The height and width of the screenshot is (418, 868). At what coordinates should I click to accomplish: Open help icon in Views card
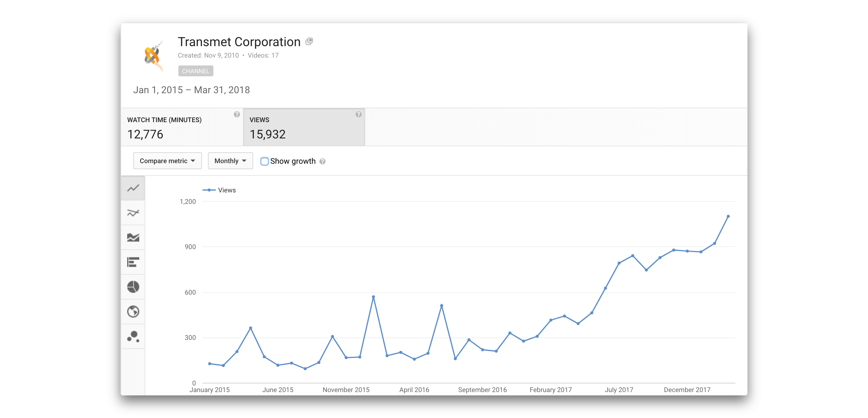[359, 114]
